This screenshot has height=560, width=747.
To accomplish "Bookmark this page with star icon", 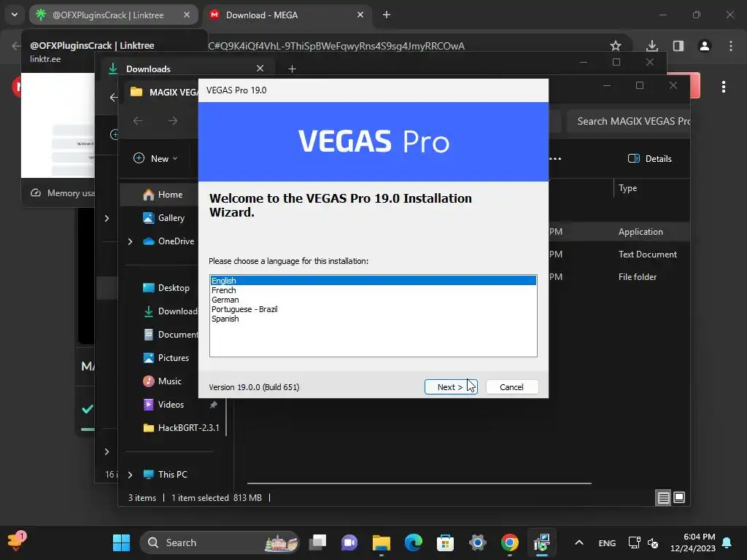I will (x=616, y=46).
